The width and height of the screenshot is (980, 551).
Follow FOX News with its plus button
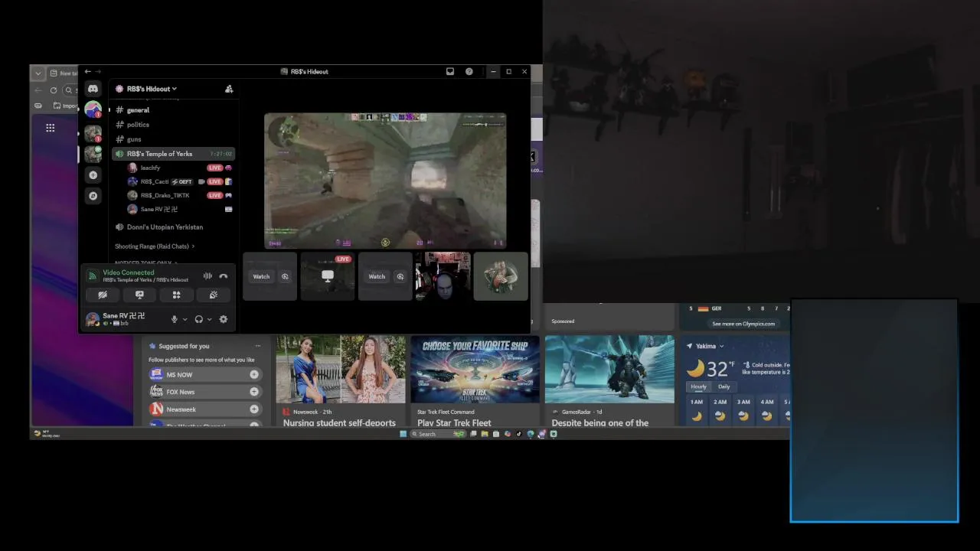point(254,392)
